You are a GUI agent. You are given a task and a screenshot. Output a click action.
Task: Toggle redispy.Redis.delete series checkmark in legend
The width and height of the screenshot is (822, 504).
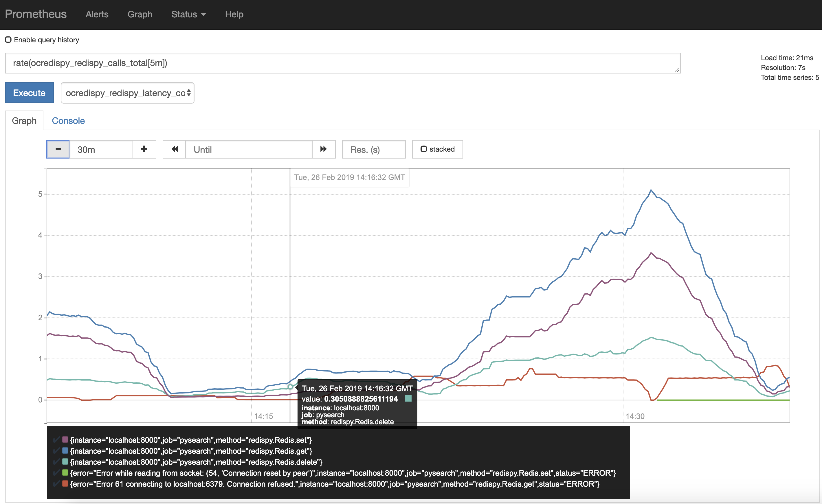tap(56, 462)
